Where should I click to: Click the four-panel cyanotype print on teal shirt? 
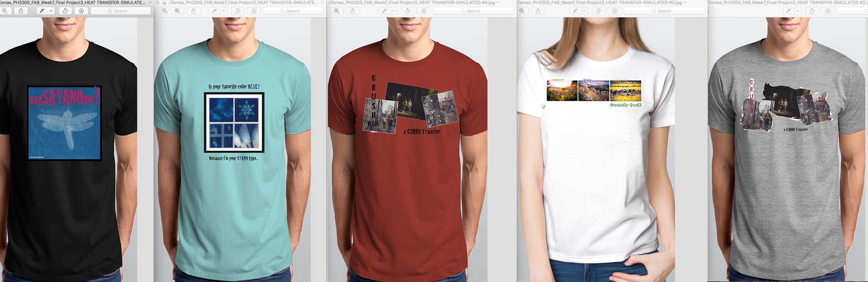pyautogui.click(x=234, y=122)
